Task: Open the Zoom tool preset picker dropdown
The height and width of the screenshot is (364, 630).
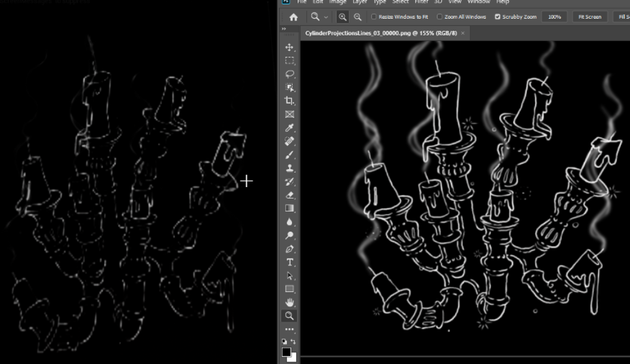Action: pyautogui.click(x=326, y=17)
